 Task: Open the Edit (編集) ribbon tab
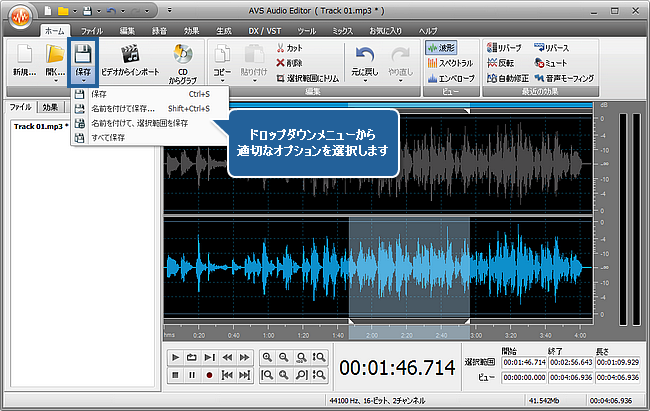[x=127, y=31]
